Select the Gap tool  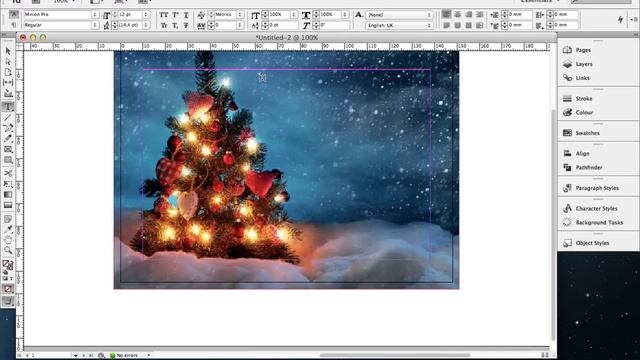[8, 82]
